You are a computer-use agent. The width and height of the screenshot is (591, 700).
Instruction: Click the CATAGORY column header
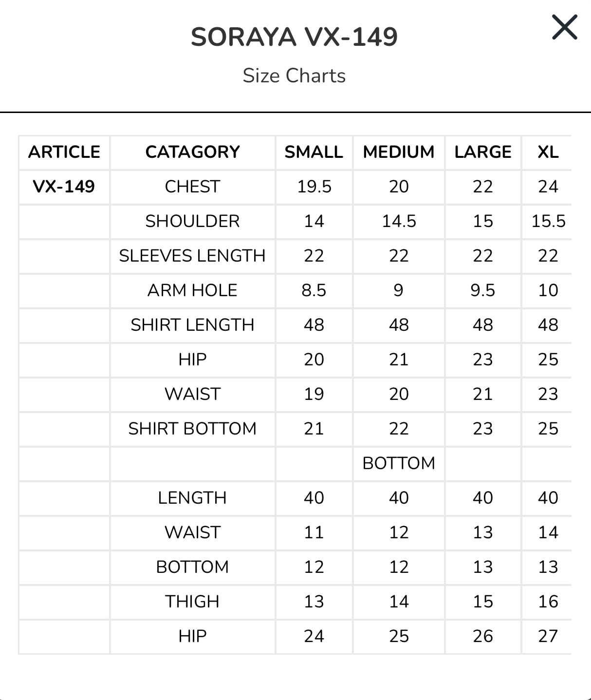pyautogui.click(x=193, y=152)
